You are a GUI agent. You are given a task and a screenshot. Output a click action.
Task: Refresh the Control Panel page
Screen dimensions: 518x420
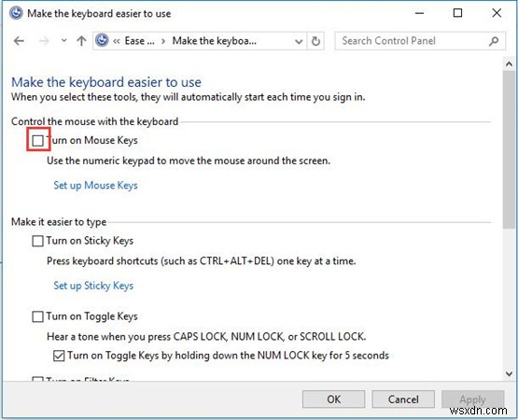(315, 41)
